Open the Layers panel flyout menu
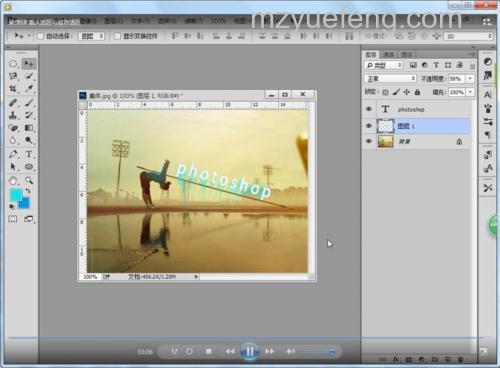Screen dimensions: 500x368 472,54
